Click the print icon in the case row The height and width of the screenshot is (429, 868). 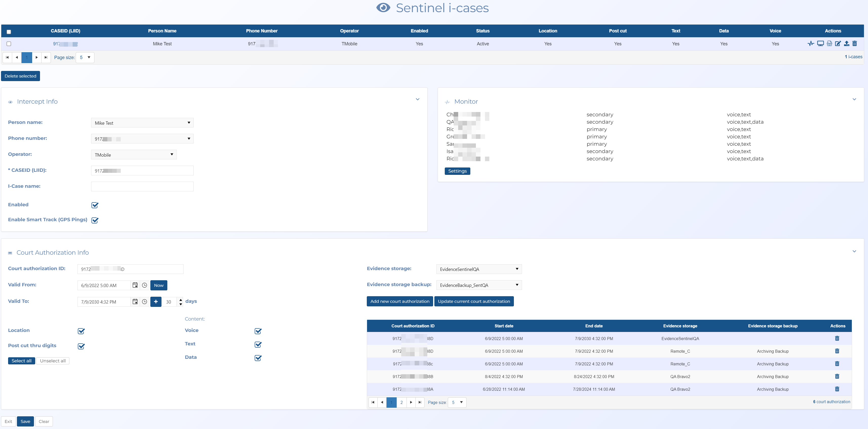click(x=829, y=44)
